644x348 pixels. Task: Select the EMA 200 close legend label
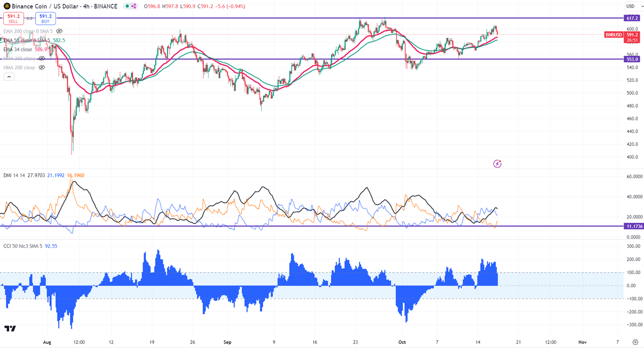pyautogui.click(x=28, y=31)
